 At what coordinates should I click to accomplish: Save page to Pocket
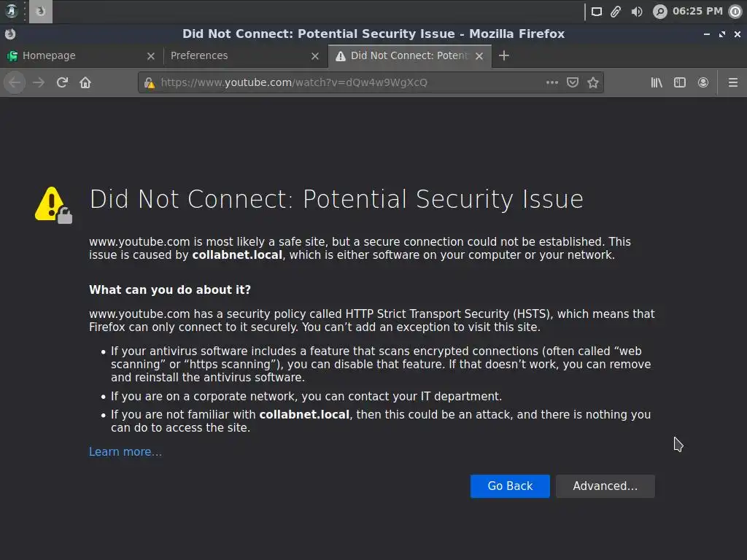[573, 82]
